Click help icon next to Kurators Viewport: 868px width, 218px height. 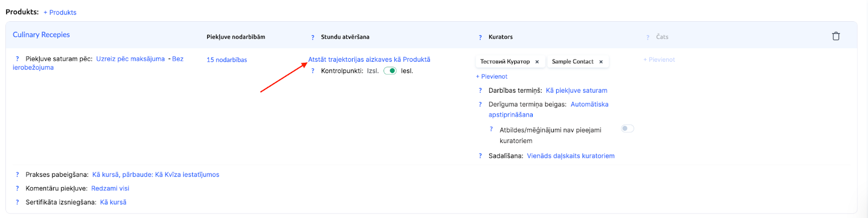click(x=480, y=37)
